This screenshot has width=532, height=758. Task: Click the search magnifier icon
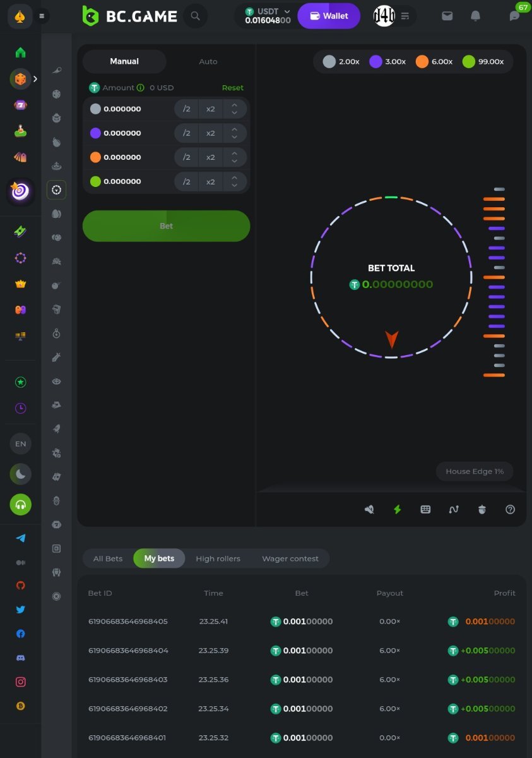tap(196, 16)
